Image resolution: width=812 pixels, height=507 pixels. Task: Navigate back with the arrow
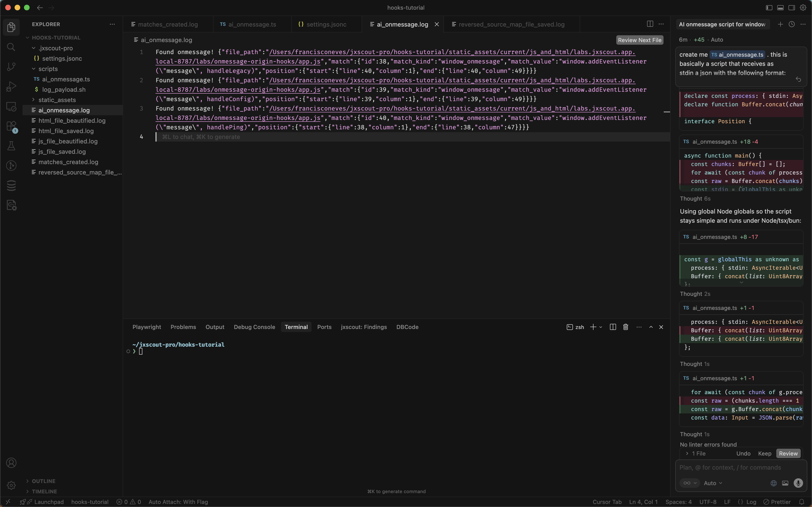(x=40, y=7)
